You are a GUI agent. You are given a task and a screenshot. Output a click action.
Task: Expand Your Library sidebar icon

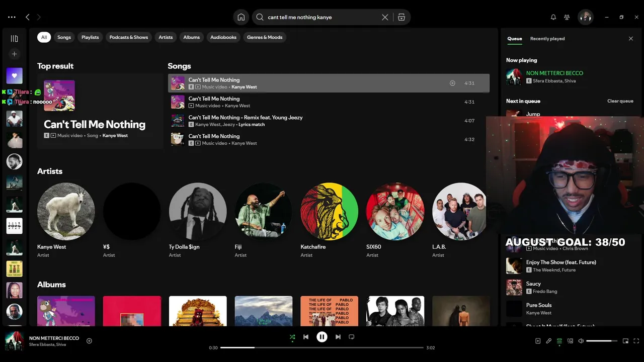14,39
